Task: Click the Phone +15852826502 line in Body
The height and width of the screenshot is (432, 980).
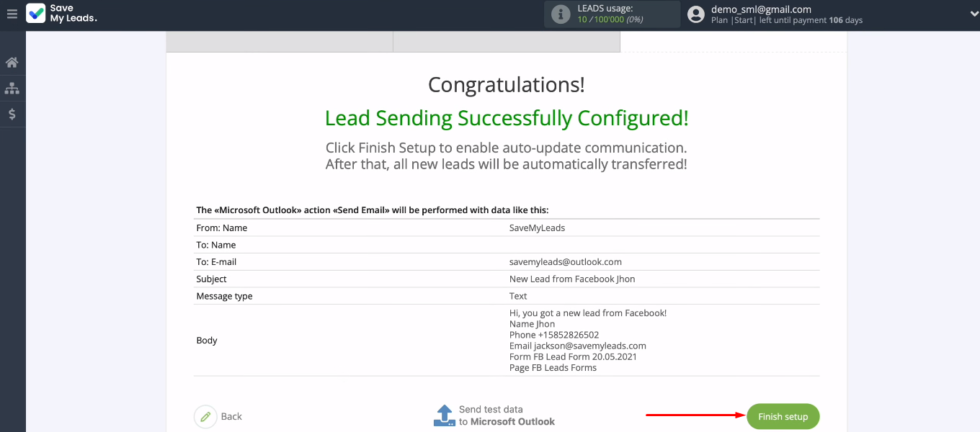Action: (554, 335)
